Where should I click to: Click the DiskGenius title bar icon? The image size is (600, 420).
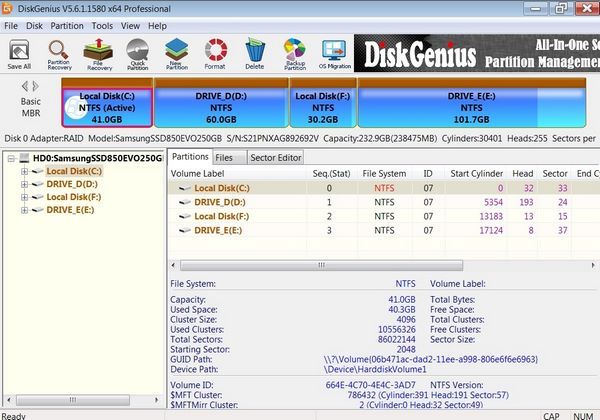tap(7, 8)
